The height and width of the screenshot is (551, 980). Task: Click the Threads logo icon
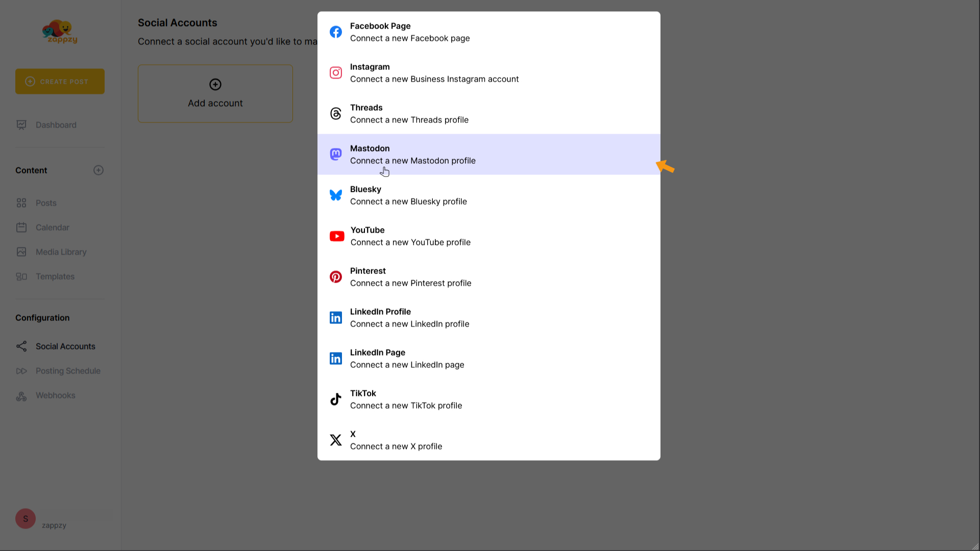coord(336,114)
